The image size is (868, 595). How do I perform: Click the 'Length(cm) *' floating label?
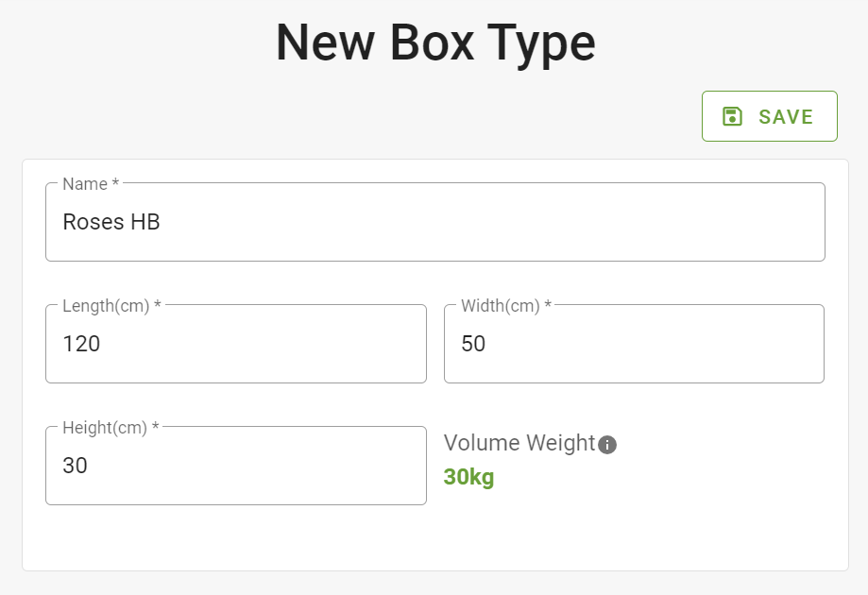coord(111,306)
